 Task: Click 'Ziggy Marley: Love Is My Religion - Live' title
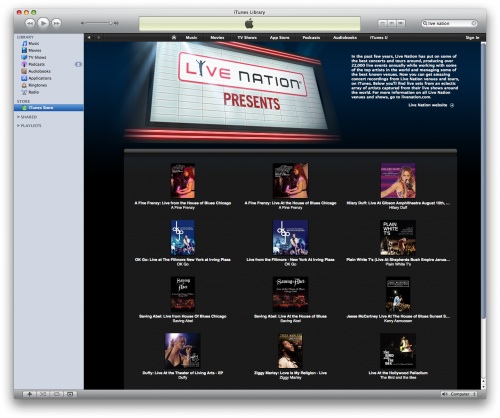[290, 373]
